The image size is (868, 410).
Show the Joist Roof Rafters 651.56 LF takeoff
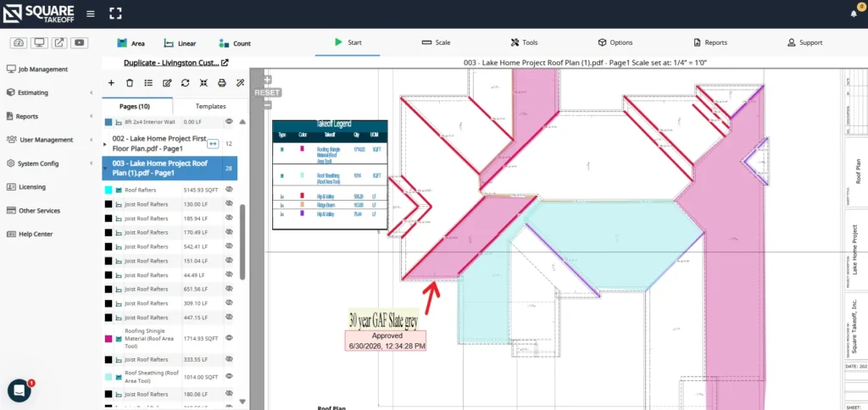click(229, 290)
